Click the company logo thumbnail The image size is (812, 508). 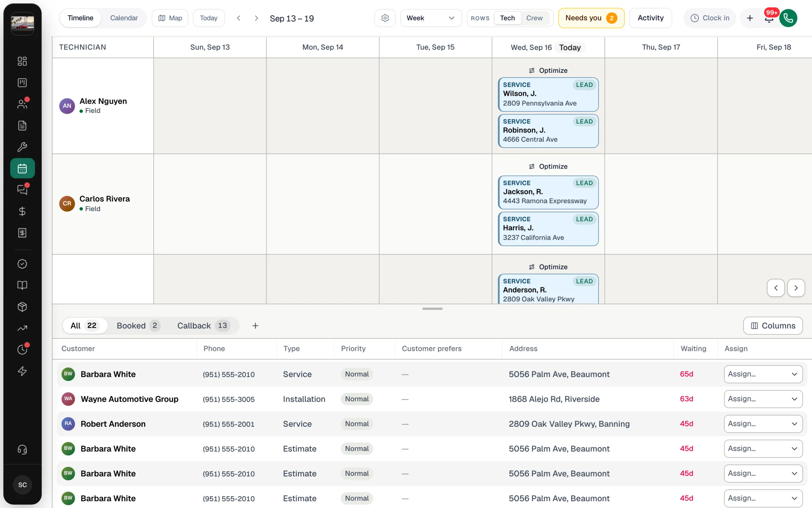[x=22, y=23]
